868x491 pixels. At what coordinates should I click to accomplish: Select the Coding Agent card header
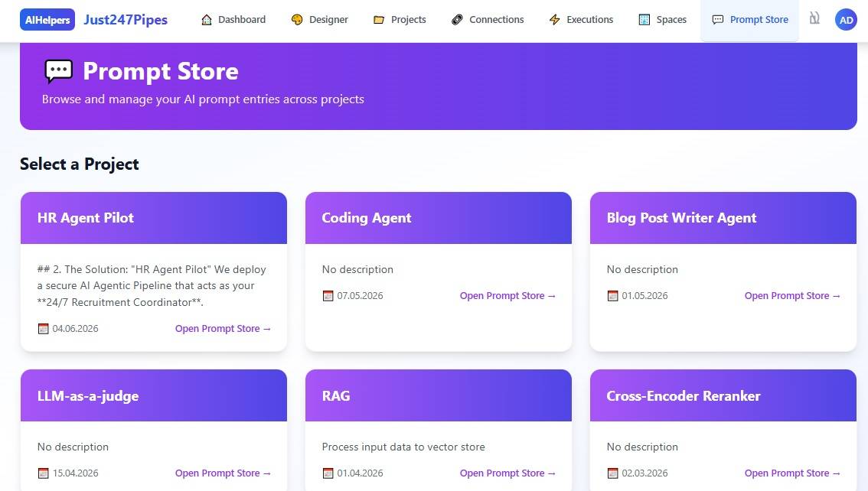(x=439, y=218)
